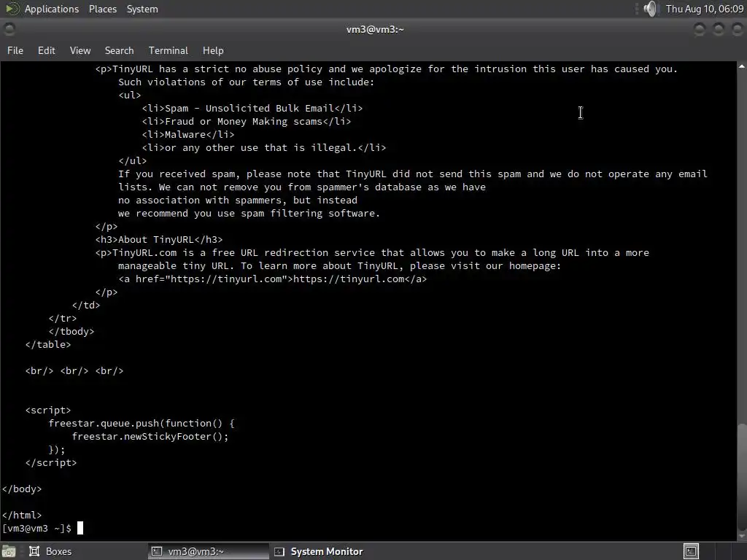Click the '[vm3@vm3 ~]$' prompt text

pyautogui.click(x=36, y=528)
